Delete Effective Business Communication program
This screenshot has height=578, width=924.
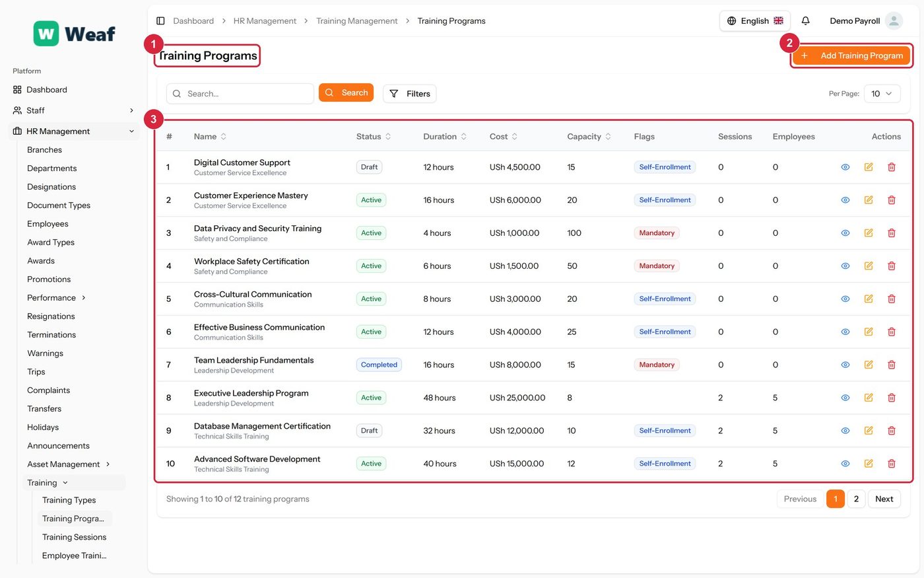pos(892,332)
